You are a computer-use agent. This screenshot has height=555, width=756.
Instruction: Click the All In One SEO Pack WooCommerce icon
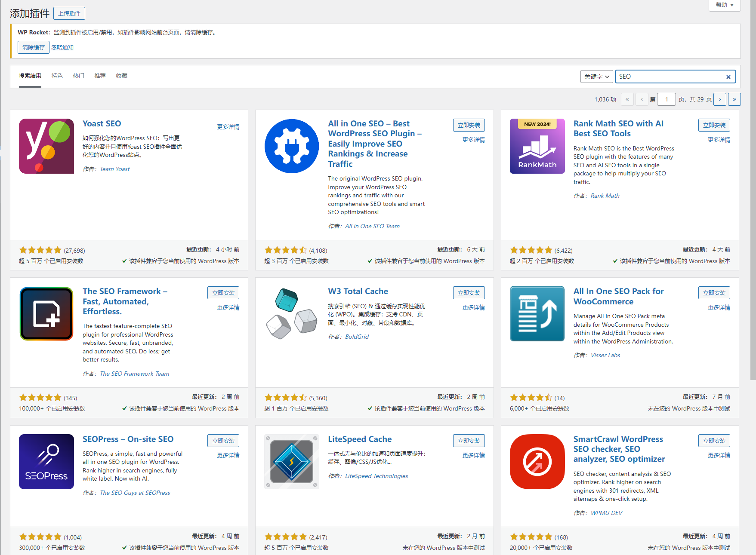tap(537, 314)
